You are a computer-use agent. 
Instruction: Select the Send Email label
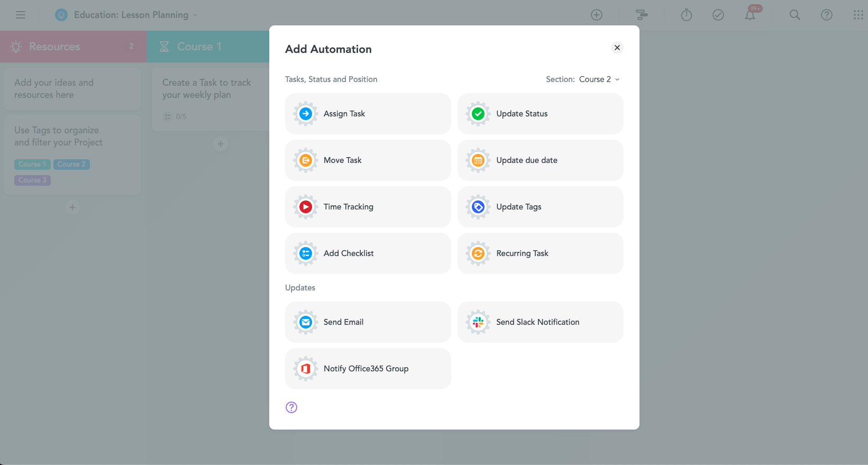pos(343,322)
